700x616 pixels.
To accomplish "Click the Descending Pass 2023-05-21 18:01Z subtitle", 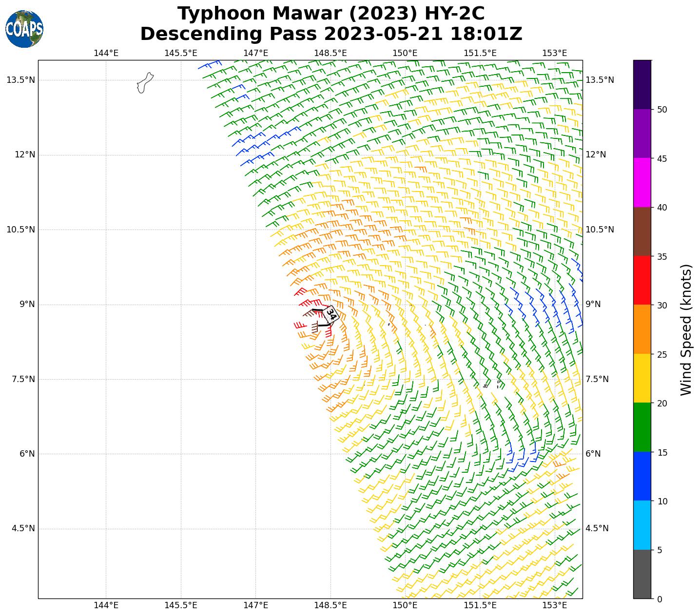I will pos(331,34).
